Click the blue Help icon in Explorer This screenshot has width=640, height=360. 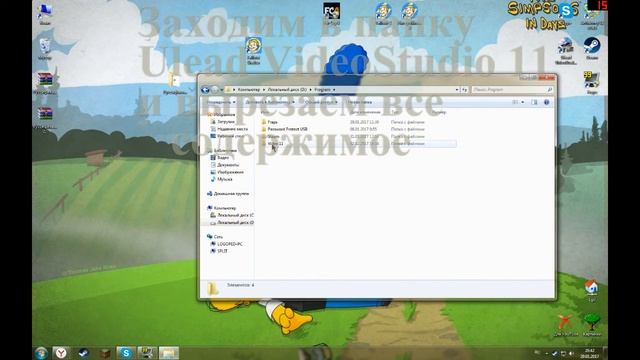547,102
